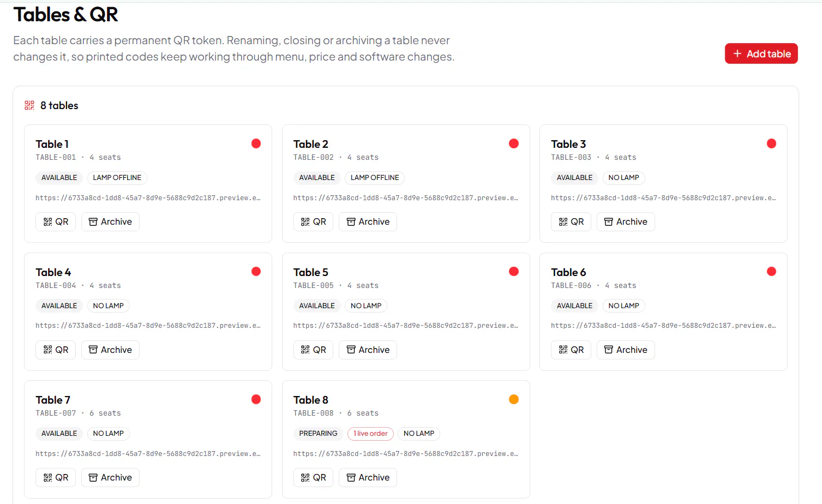822x504 pixels.
Task: Click the preview URL on Table 5
Action: [406, 326]
